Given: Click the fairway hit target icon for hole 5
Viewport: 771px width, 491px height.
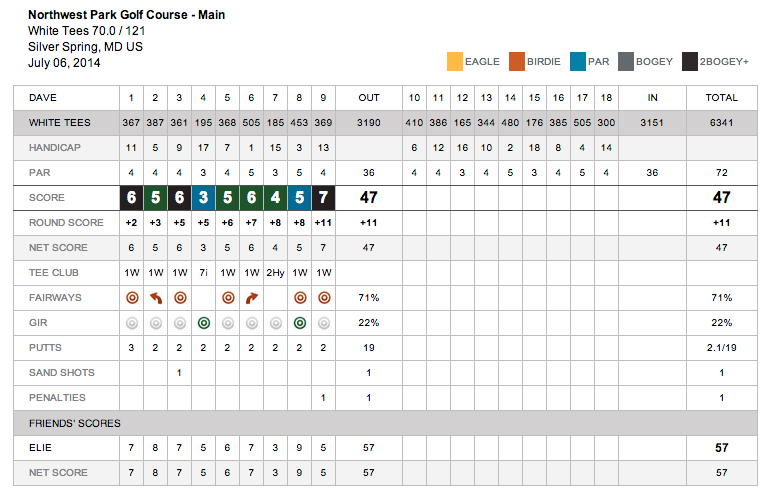Looking at the screenshot, I should point(227,297).
